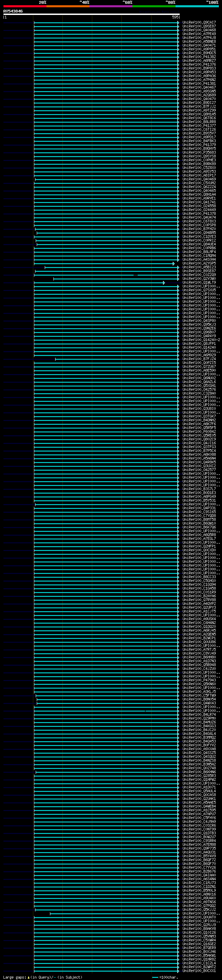Screen dimensions: 222x980
Task: Open hit UniRef100_Q40471
Action: point(199,45)
